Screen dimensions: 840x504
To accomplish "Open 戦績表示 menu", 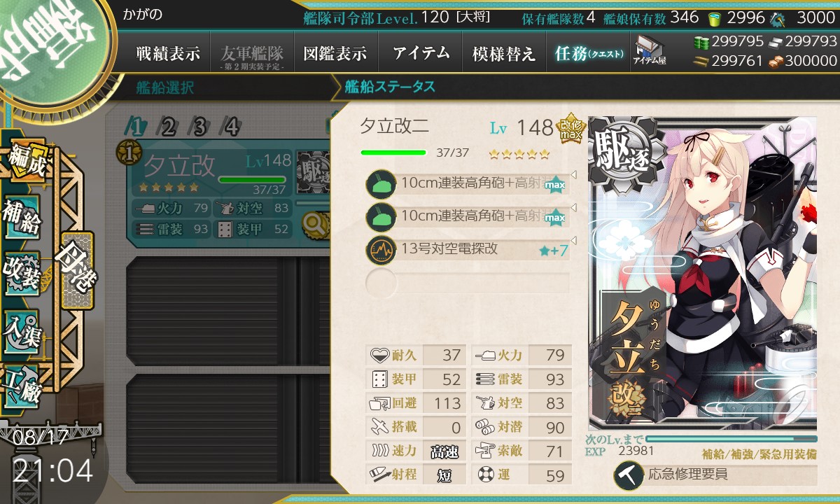I will (168, 53).
